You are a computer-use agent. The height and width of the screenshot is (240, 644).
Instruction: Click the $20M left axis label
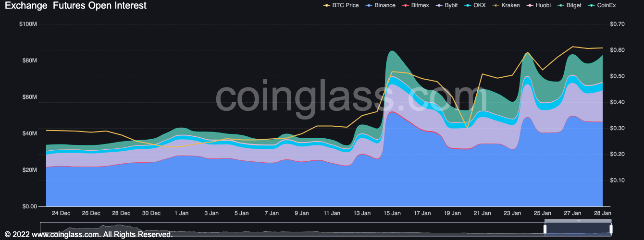(x=29, y=170)
